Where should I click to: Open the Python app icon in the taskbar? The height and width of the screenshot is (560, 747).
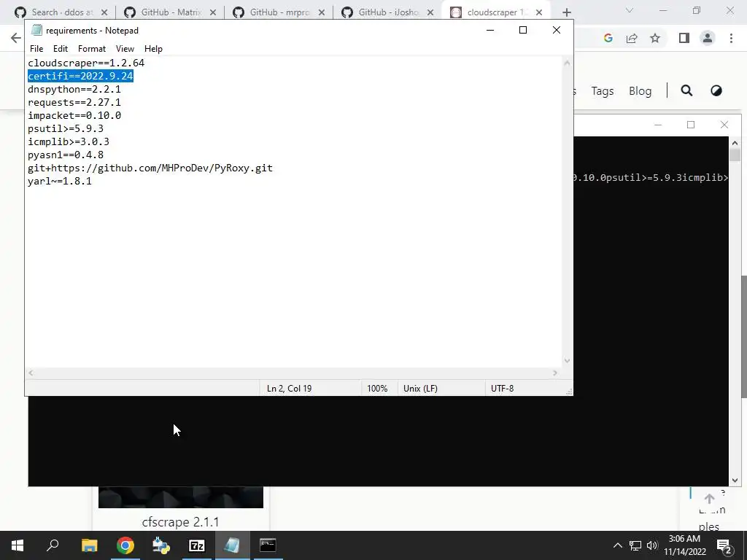161,545
